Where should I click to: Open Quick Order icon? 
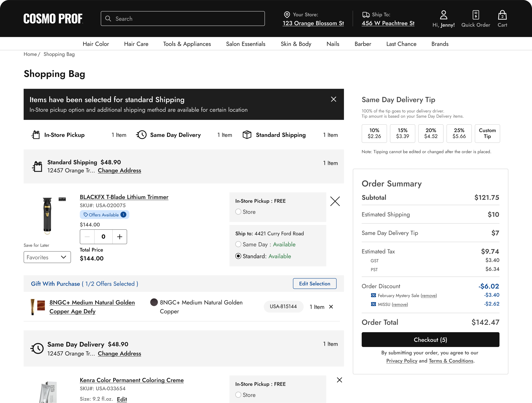[x=475, y=15]
